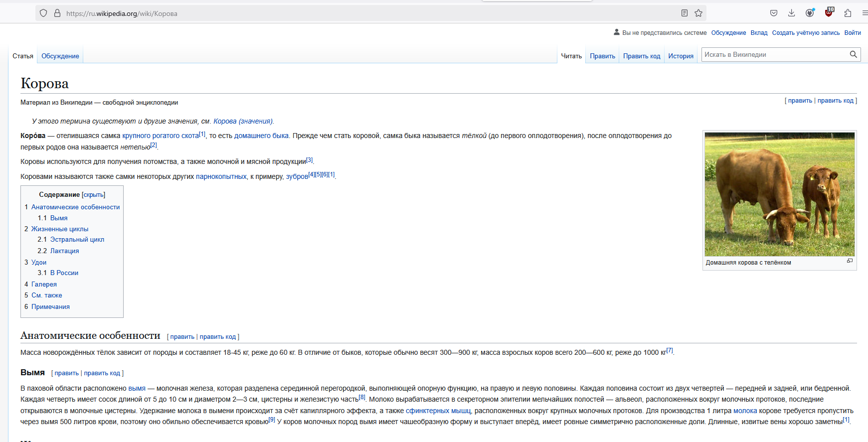Open the зубров link
Image resolution: width=868 pixels, height=442 pixels.
[x=297, y=176]
